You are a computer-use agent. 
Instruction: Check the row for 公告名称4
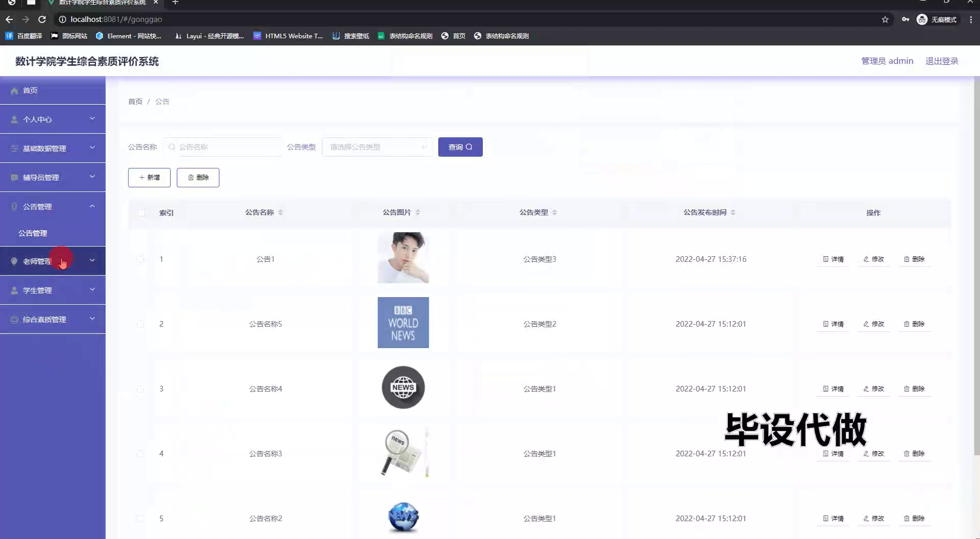click(x=140, y=389)
